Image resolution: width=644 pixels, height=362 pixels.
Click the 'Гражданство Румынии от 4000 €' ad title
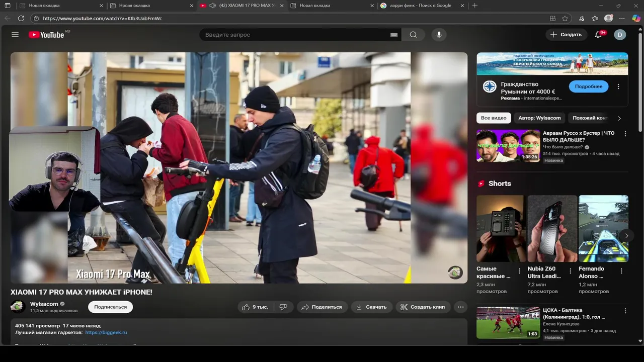point(528,88)
